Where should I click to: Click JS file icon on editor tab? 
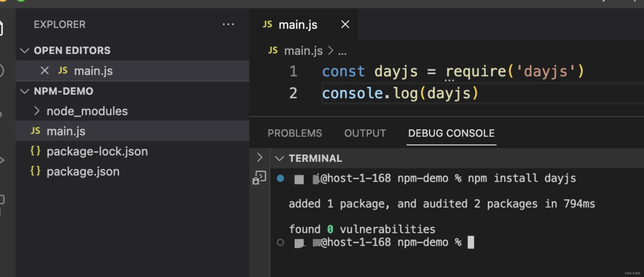(x=267, y=24)
